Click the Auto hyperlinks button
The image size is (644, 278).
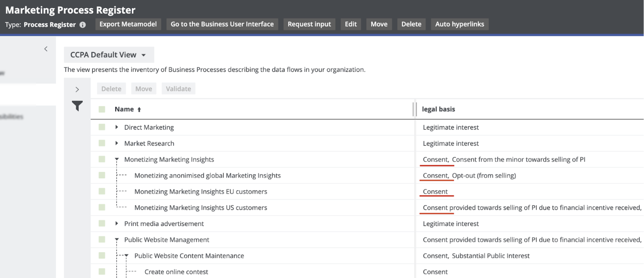[459, 24]
